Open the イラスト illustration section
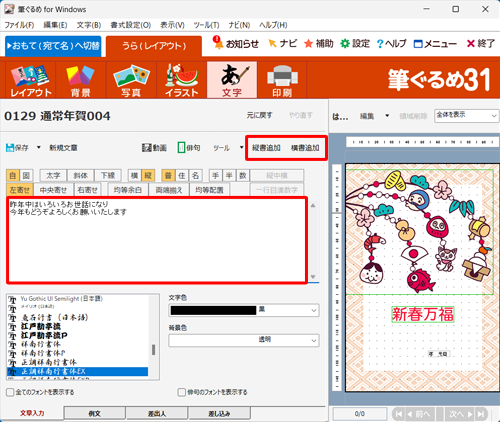This screenshot has width=500, height=422. click(182, 80)
